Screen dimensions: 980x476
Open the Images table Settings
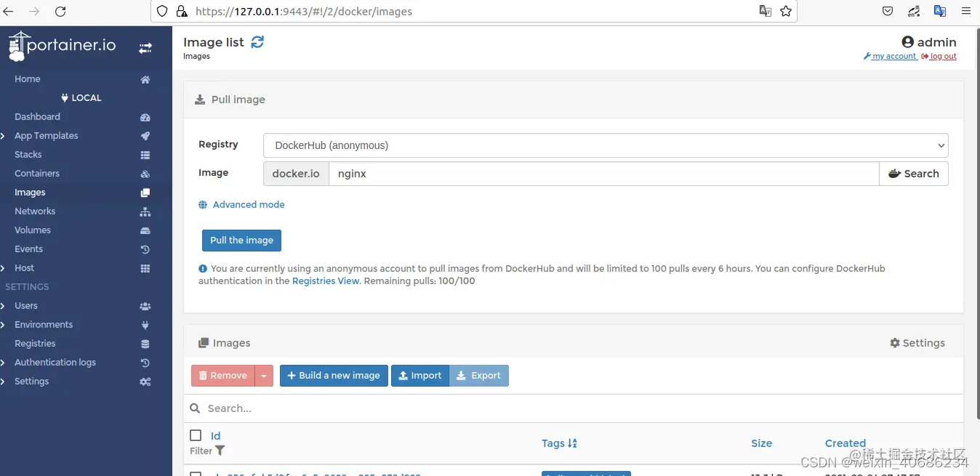(917, 343)
